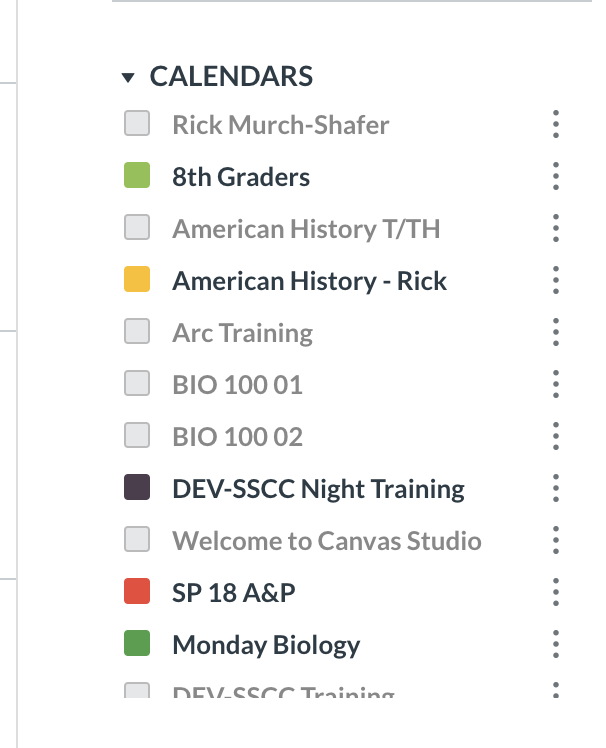The height and width of the screenshot is (748, 606).
Task: Open options menu for Rick Murch-Shafer calendar
Action: click(x=555, y=125)
